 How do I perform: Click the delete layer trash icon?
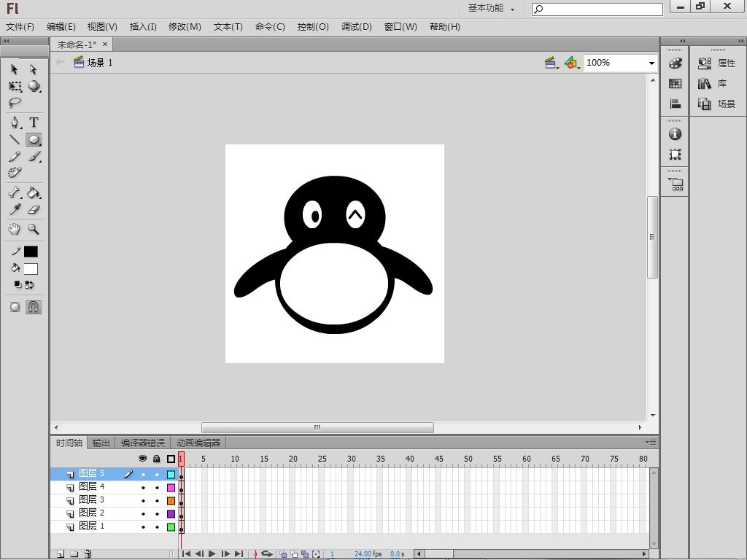pos(88,554)
